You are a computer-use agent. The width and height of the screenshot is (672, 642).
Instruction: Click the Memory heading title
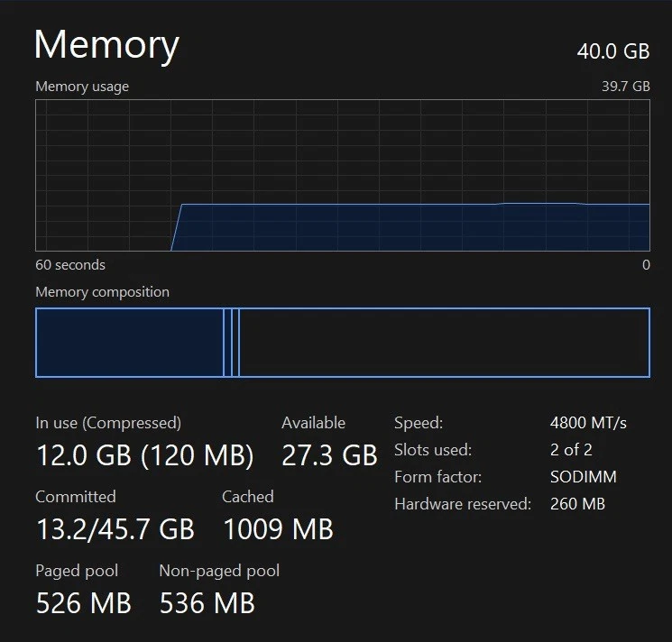pyautogui.click(x=106, y=45)
